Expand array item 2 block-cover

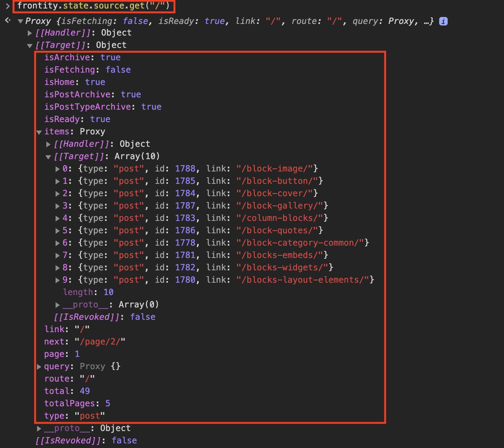pyautogui.click(x=58, y=193)
